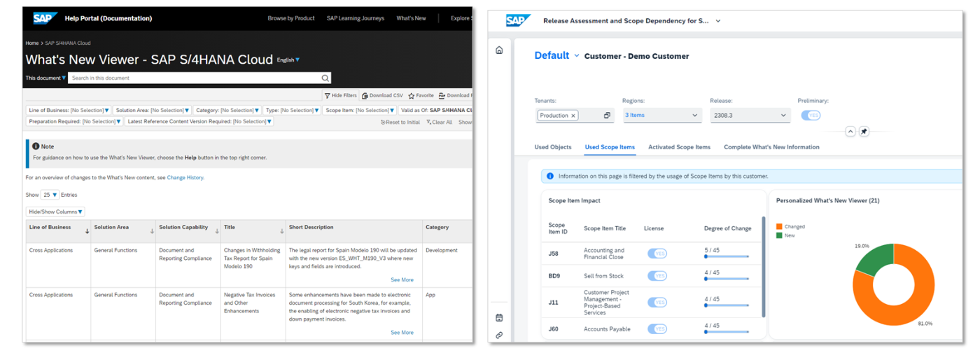Click the SAP logo in Release Assessment app
The width and height of the screenshot is (980, 353).
pyautogui.click(x=518, y=20)
